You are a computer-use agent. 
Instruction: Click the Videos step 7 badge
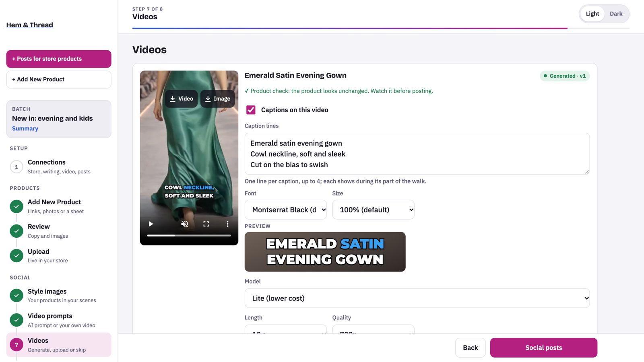point(17,345)
